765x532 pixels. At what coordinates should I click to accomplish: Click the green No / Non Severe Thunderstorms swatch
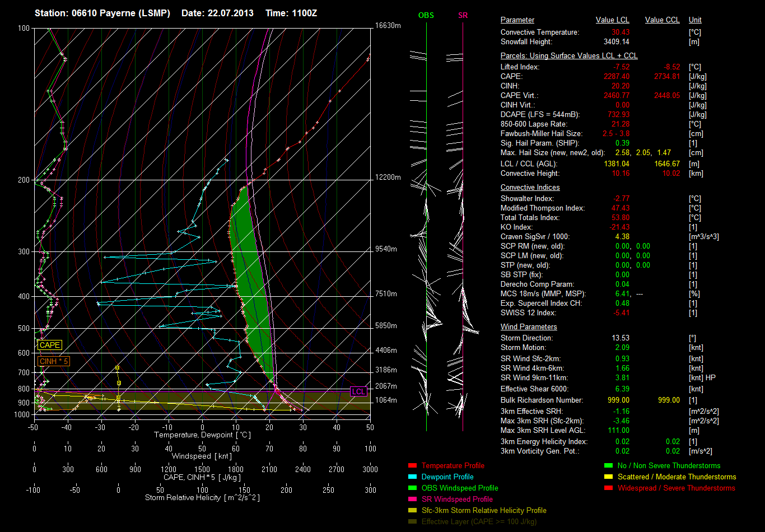608,466
